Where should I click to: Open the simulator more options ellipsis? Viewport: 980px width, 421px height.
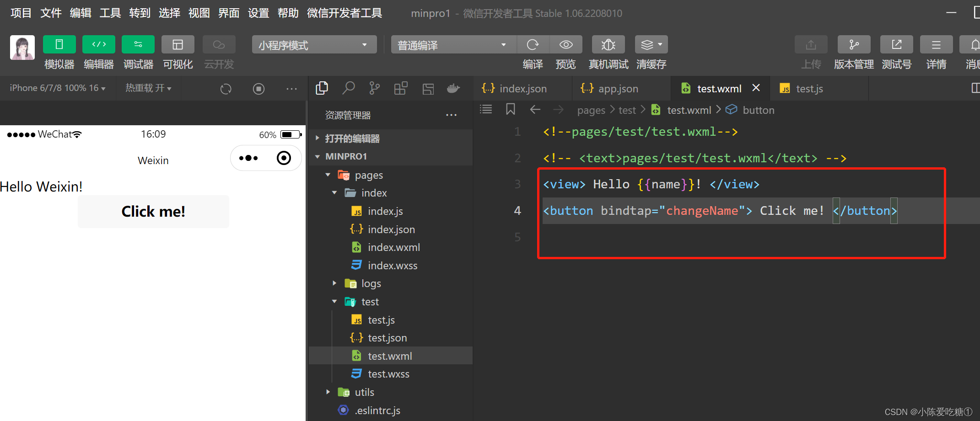[x=291, y=89]
